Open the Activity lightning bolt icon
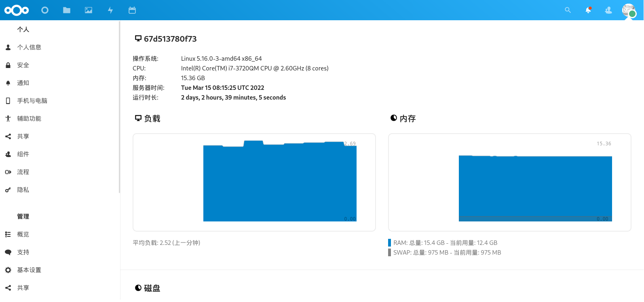644x302 pixels. (110, 10)
